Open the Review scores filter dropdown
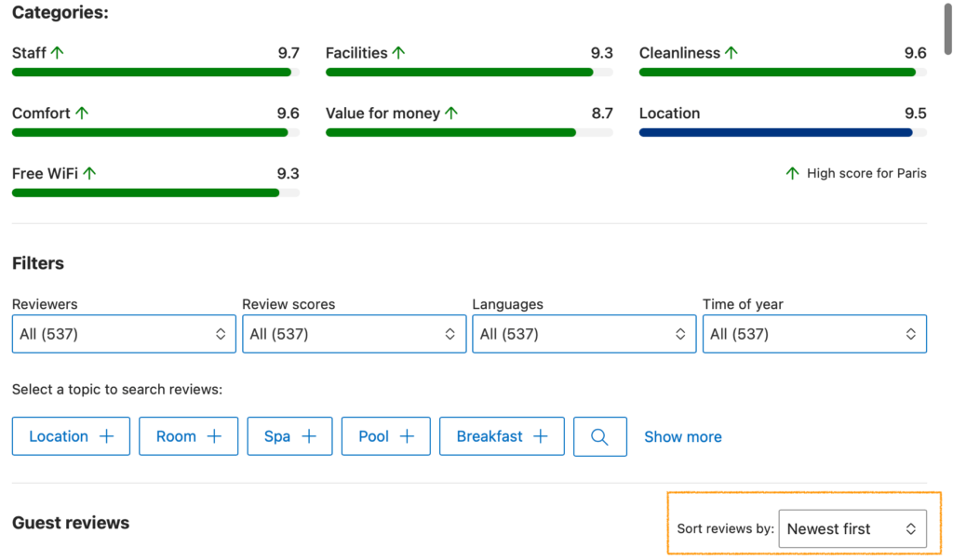953x560 pixels. 355,334
